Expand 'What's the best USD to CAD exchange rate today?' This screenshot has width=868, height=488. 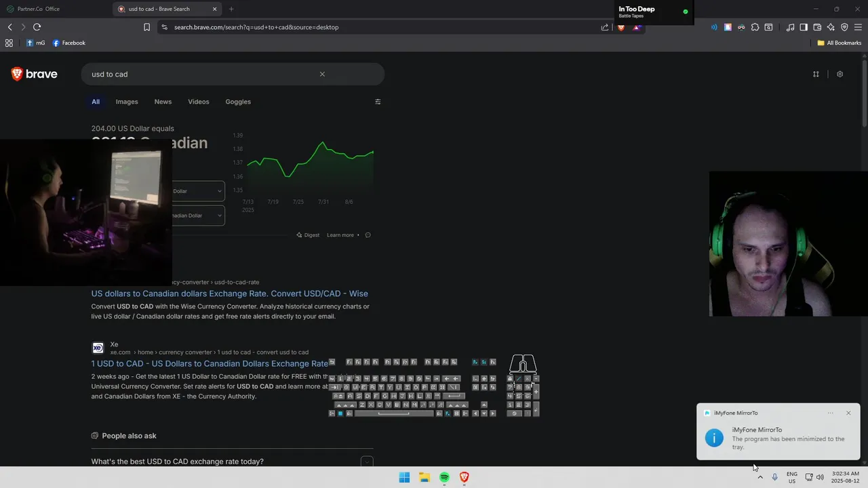tap(233, 462)
